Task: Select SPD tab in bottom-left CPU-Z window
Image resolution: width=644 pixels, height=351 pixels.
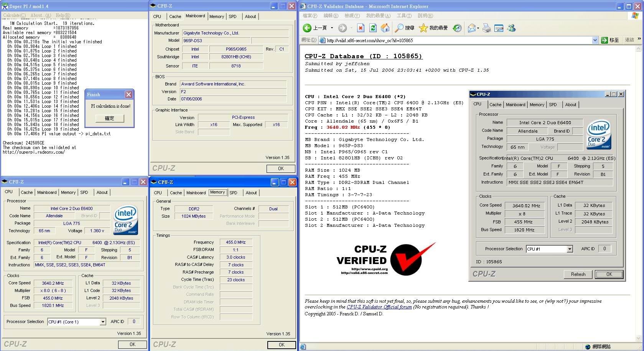Action: click(x=84, y=192)
